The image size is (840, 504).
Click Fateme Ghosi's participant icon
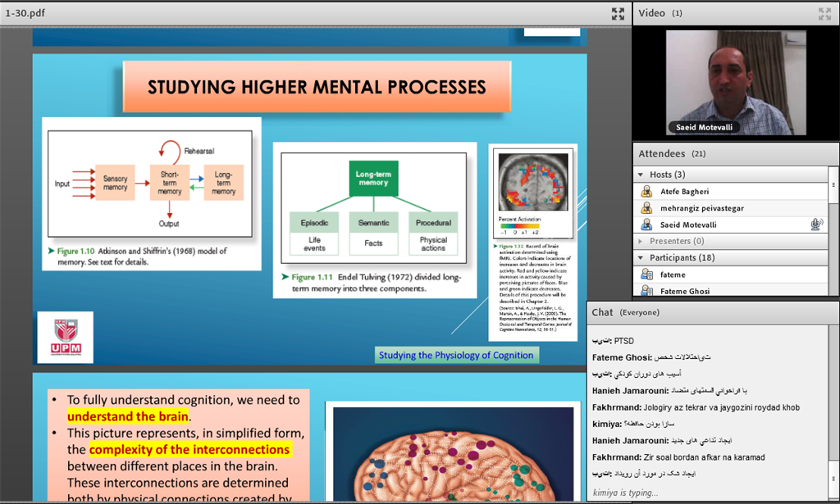(x=646, y=291)
